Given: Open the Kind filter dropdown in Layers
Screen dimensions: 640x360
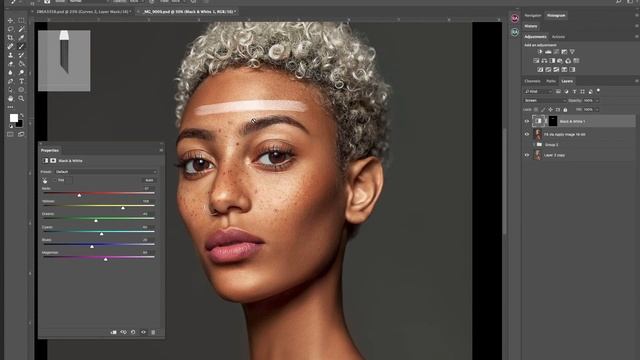Looking at the screenshot, I should click(x=538, y=91).
